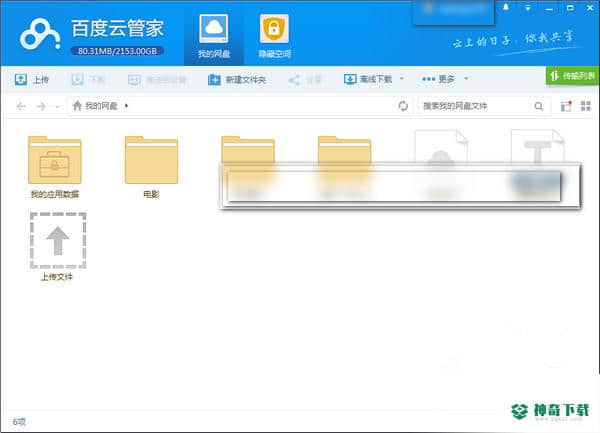Create a folder with 新建文件夹
600x433 pixels.
pos(237,80)
